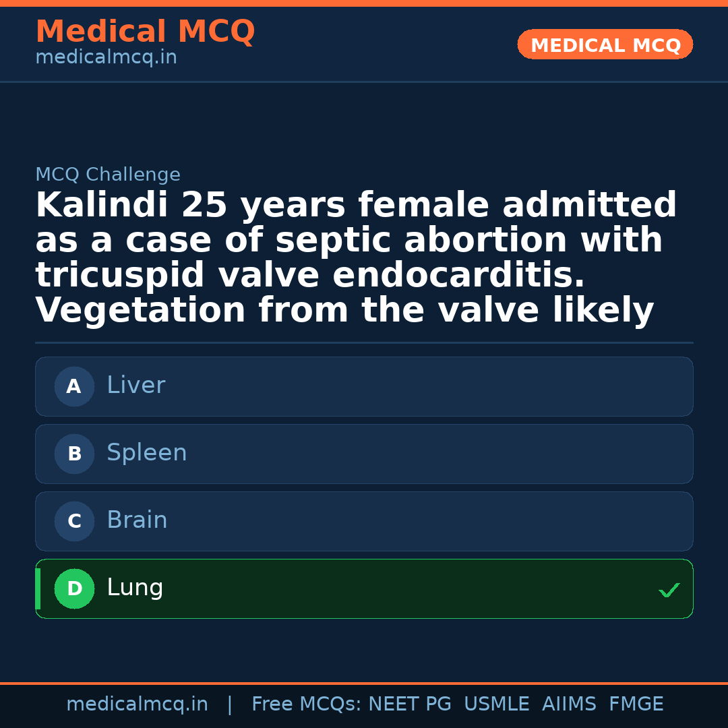Click the Kalindi septic abortion question text
728x728 pixels.
tap(356, 257)
